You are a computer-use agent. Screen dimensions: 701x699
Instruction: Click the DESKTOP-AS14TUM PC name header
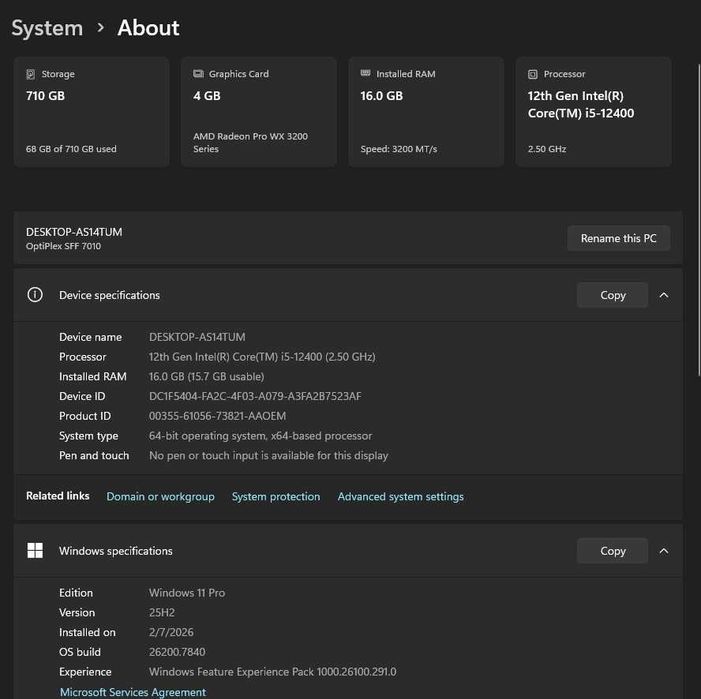[x=74, y=232]
